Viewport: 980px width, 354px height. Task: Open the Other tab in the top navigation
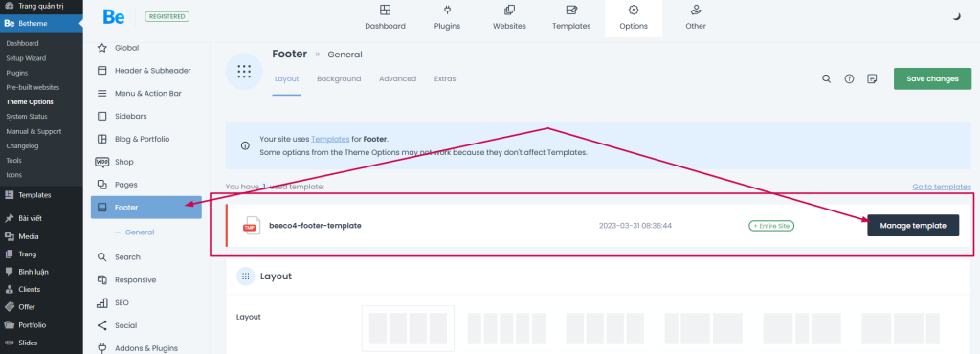[x=695, y=18]
